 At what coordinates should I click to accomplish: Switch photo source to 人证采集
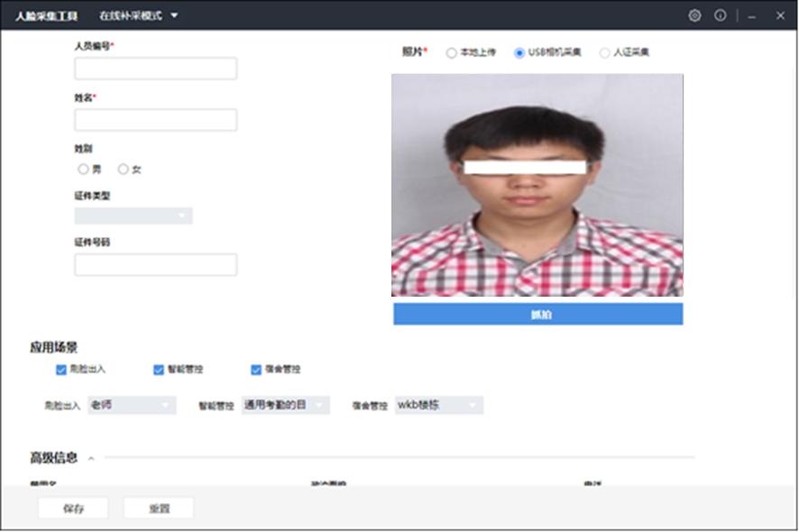point(604,52)
